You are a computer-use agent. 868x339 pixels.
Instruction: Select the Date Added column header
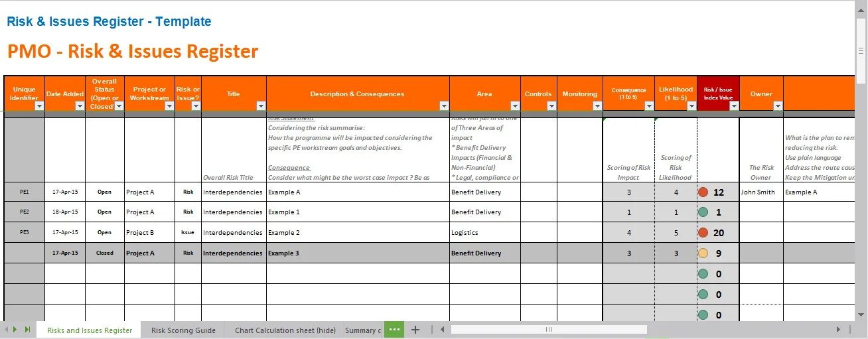[65, 94]
